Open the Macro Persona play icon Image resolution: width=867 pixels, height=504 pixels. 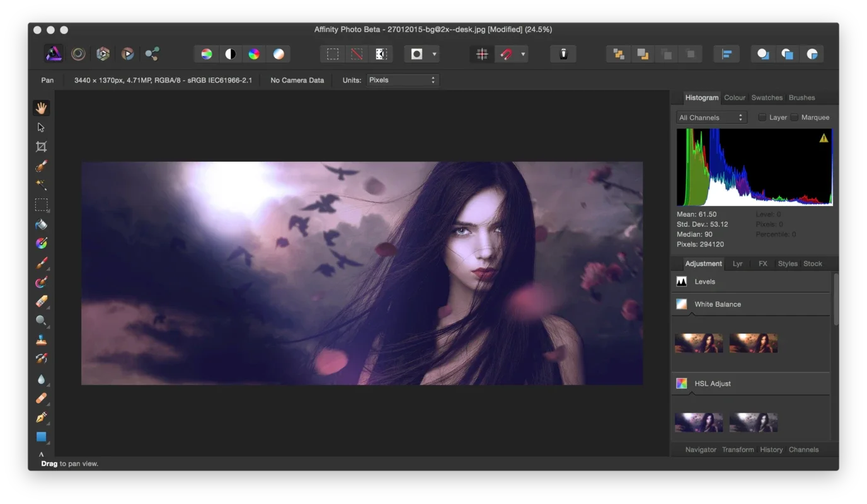(x=127, y=54)
